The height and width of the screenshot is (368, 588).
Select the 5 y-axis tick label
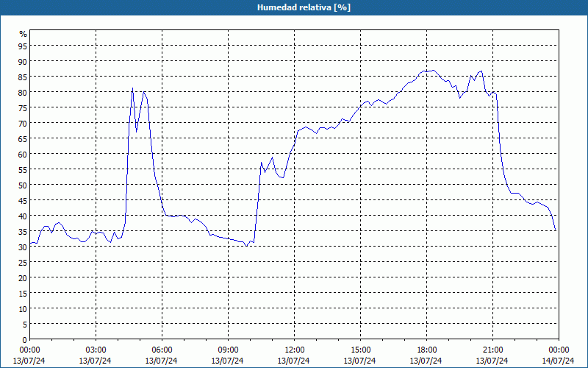25,325
